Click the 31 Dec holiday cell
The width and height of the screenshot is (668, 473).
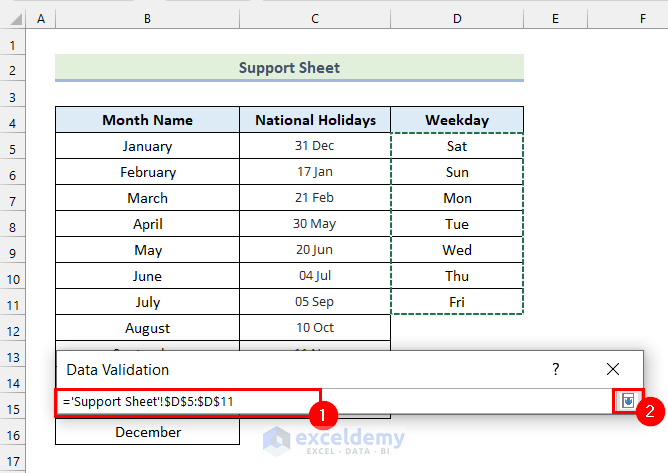315,146
